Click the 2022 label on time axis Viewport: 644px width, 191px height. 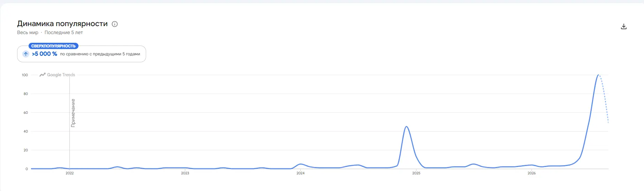click(x=70, y=173)
